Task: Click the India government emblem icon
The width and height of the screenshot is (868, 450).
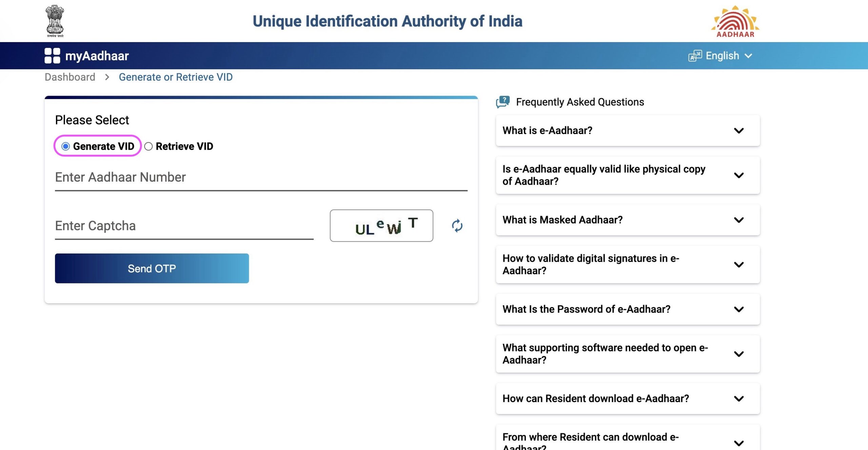Action: click(54, 20)
